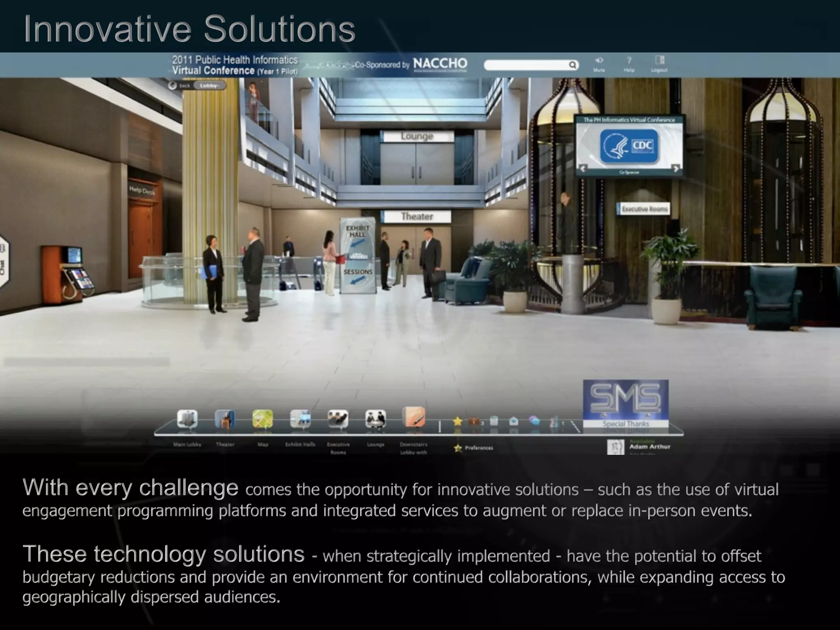
Task: Open the Theater dock icon
Action: tap(225, 419)
